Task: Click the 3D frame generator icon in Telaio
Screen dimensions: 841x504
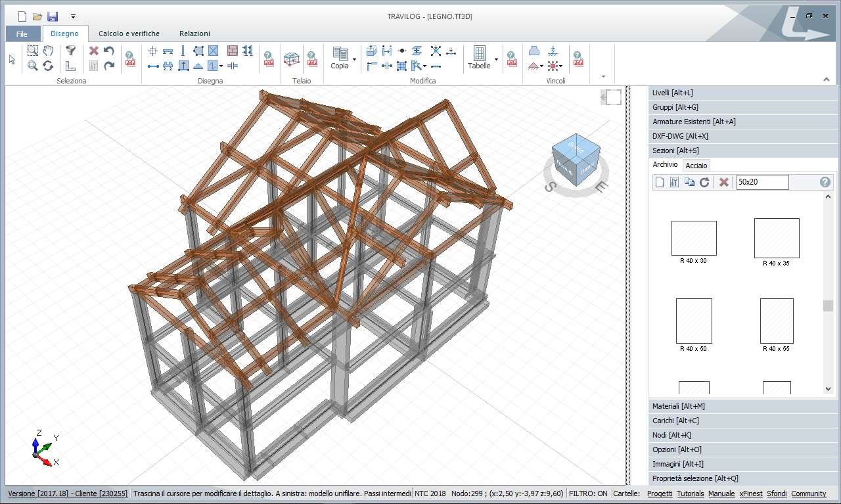Action: tap(291, 59)
